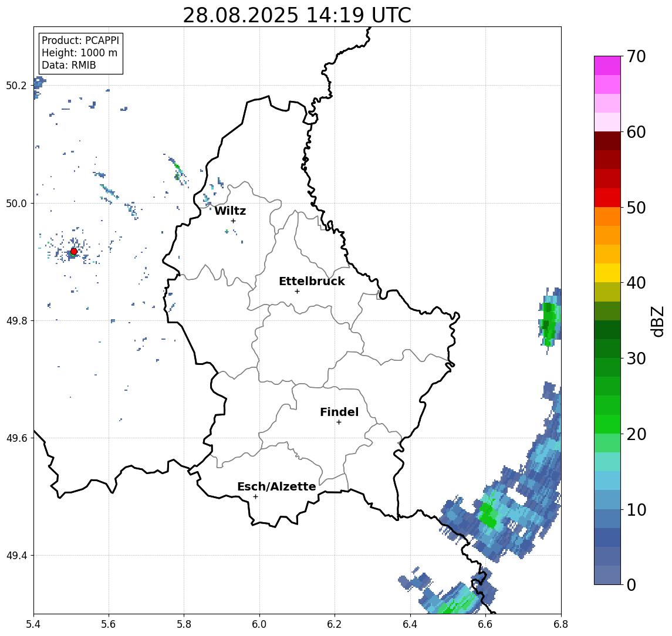
Task: Click the orange colorbar segment below 50
Action: [x=607, y=216]
